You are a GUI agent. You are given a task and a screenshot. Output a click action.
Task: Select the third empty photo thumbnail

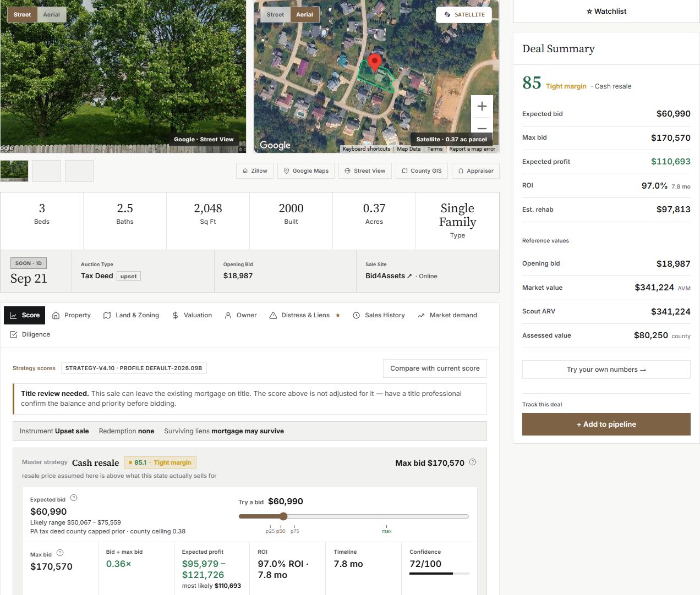pyautogui.click(x=79, y=171)
